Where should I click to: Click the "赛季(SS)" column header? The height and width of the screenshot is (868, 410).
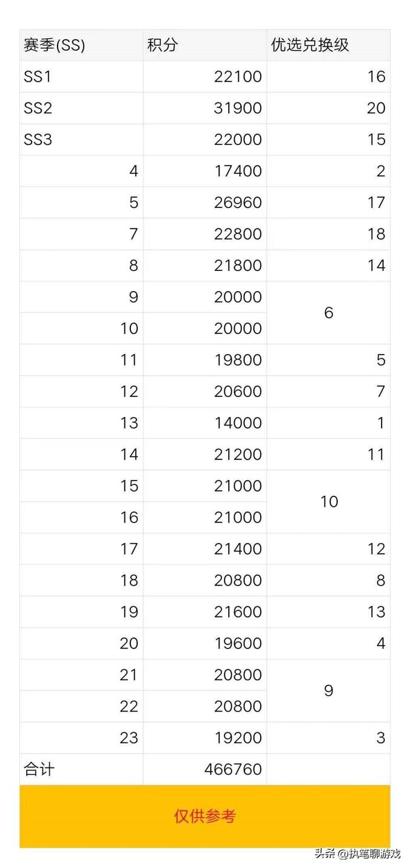55,45
